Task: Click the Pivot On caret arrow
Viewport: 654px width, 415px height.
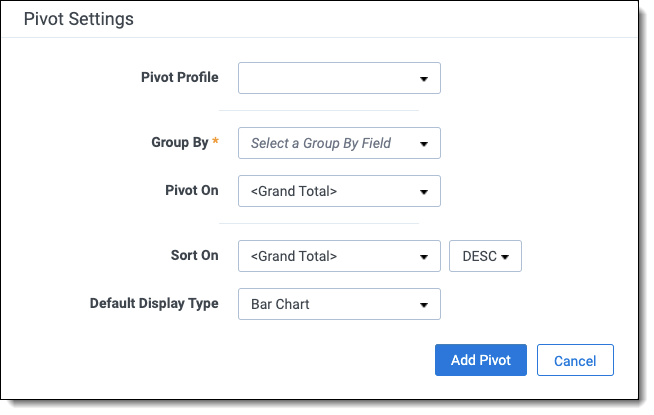Action: [x=424, y=191]
